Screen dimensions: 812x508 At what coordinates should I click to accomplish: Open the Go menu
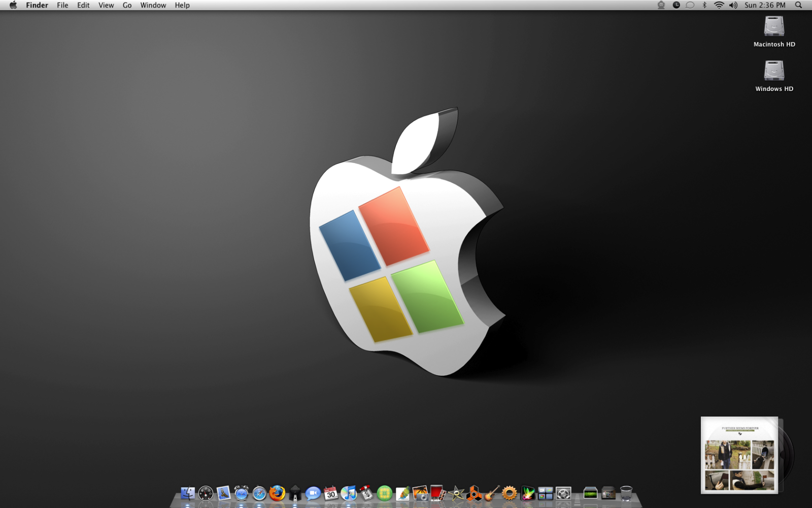127,5
